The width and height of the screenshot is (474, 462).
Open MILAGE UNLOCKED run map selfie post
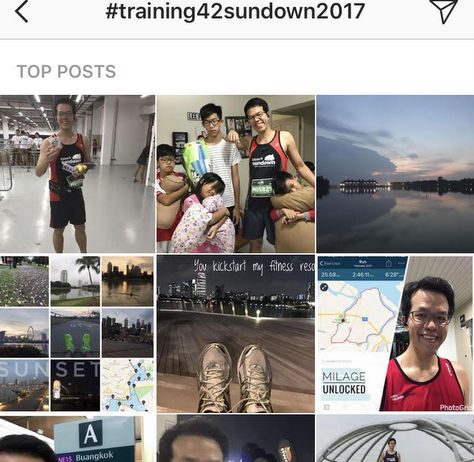(395, 334)
